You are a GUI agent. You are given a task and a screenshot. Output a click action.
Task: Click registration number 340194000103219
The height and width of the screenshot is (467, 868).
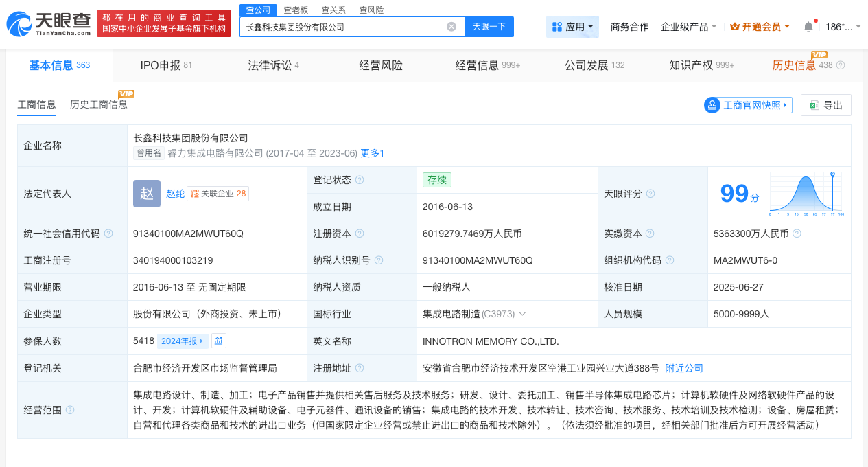173,260
